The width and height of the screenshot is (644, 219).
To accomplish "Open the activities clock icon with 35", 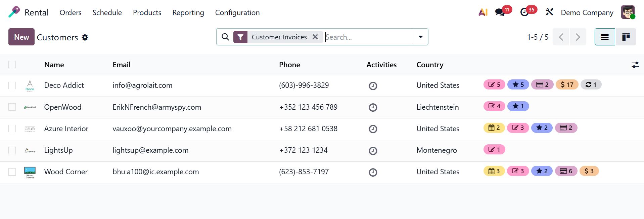I will [524, 12].
